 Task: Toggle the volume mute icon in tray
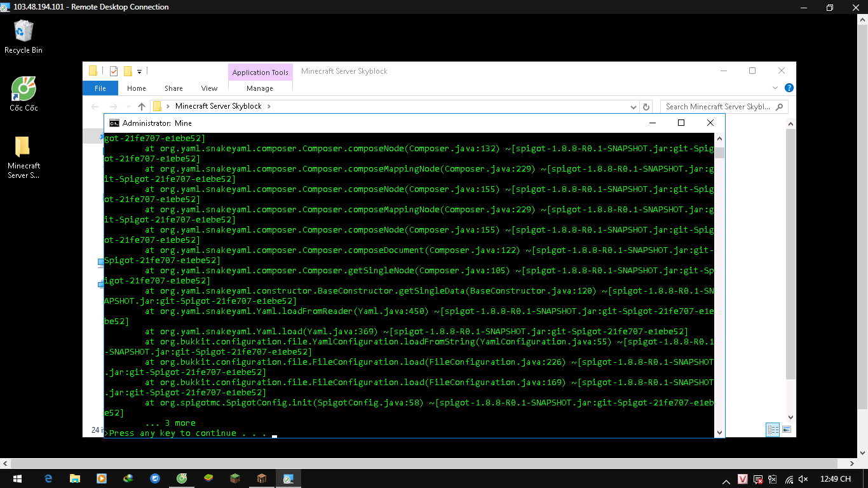(803, 479)
